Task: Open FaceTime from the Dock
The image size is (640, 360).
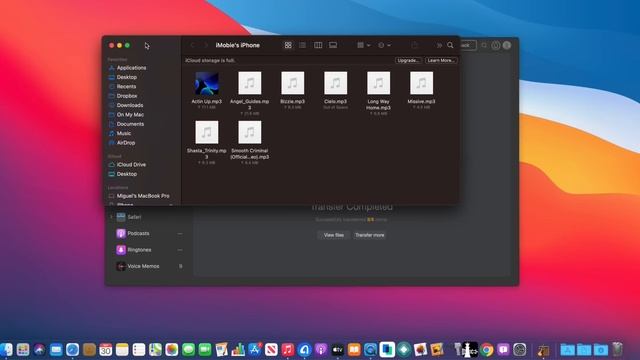Action: point(205,349)
